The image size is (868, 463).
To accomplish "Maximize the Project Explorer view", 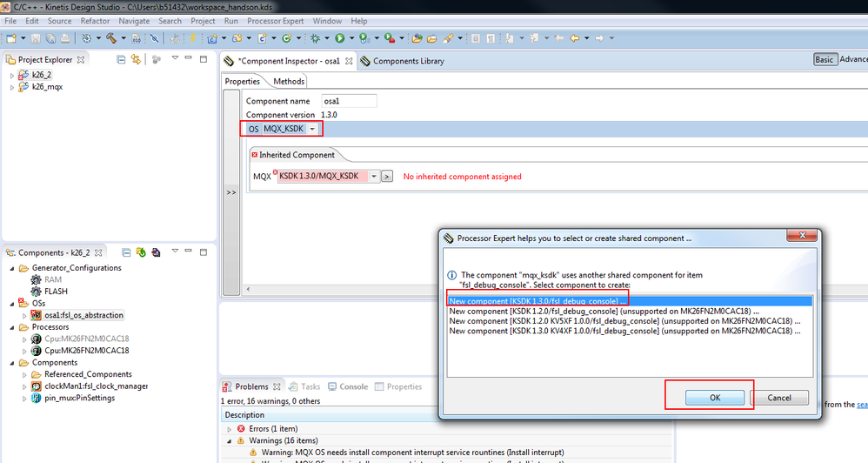I will click(x=204, y=58).
